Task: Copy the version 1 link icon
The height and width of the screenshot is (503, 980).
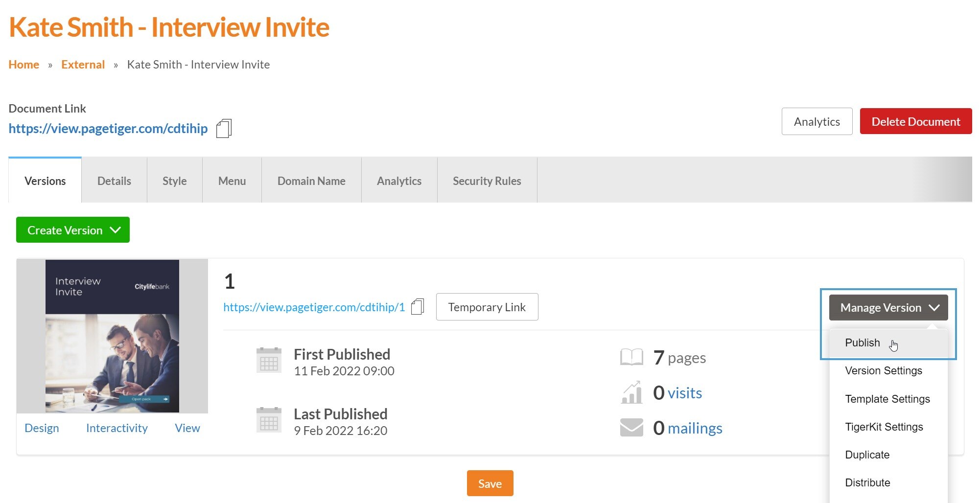Action: click(x=417, y=307)
